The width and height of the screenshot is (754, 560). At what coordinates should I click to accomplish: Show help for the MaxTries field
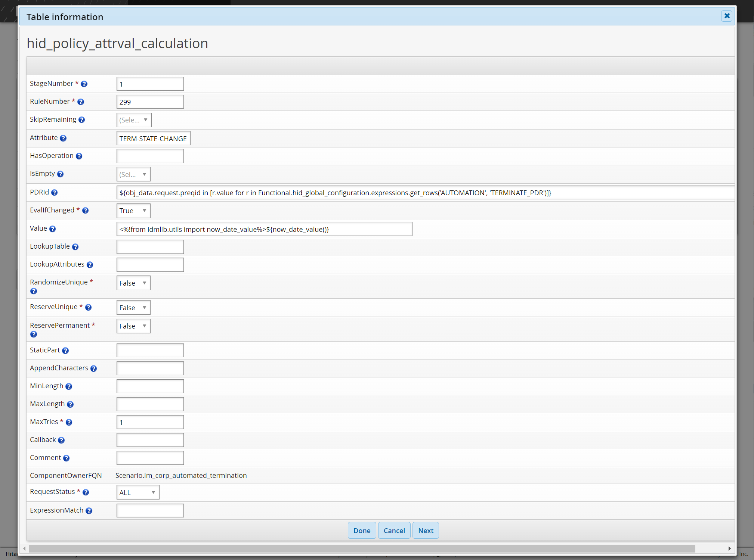pos(69,422)
